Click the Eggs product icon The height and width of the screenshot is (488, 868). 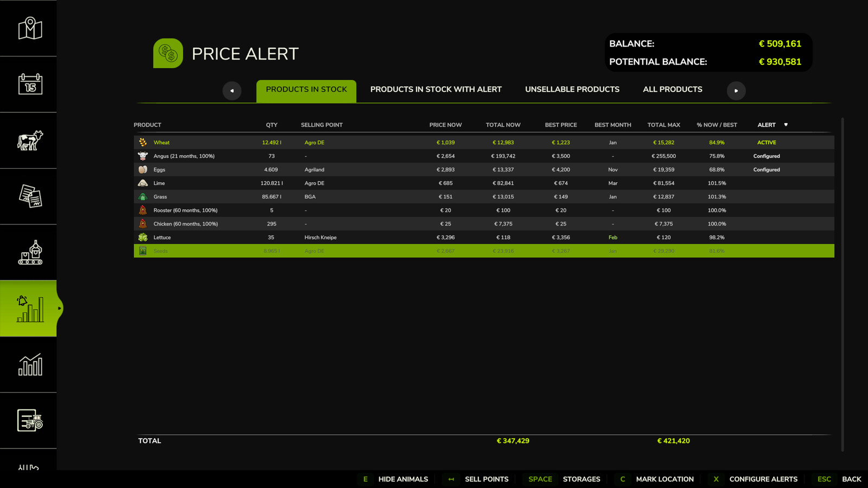143,169
